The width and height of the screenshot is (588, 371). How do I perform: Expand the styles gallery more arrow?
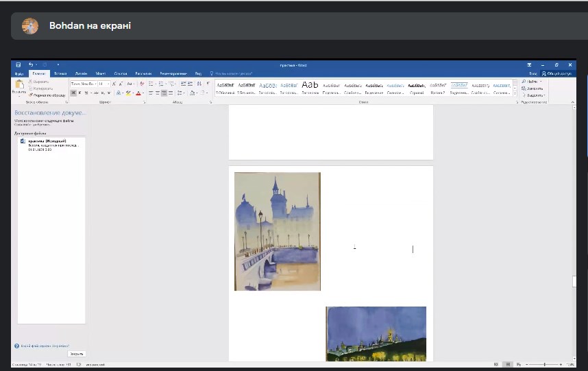click(x=515, y=94)
